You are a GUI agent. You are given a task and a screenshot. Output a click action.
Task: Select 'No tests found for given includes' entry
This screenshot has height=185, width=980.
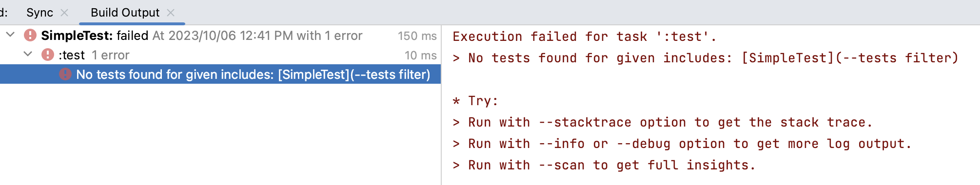click(220, 74)
